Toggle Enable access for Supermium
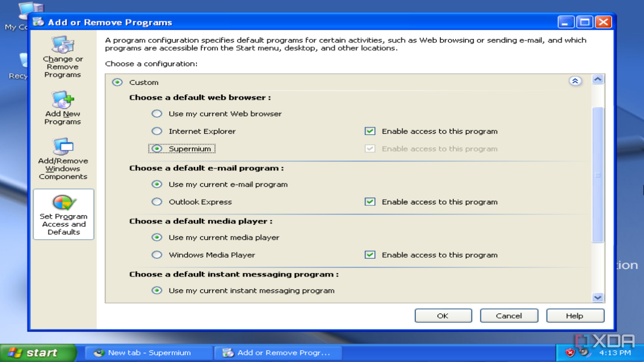The width and height of the screenshot is (644, 362). click(370, 149)
